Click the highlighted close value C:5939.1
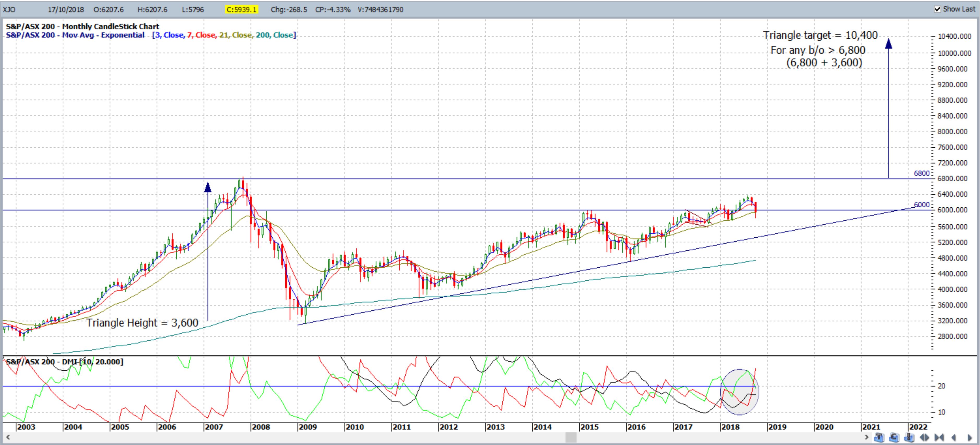Viewport: 980px width, 445px height. click(242, 9)
